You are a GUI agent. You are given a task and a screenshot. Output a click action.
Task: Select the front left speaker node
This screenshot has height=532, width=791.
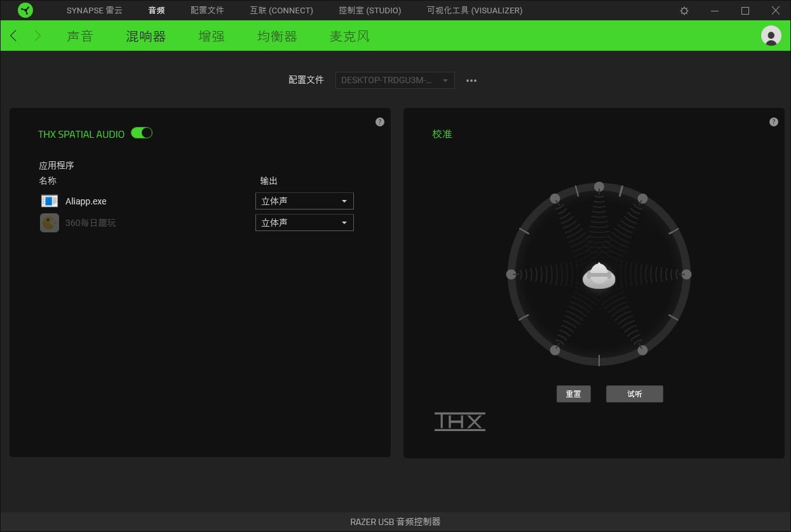(x=555, y=198)
